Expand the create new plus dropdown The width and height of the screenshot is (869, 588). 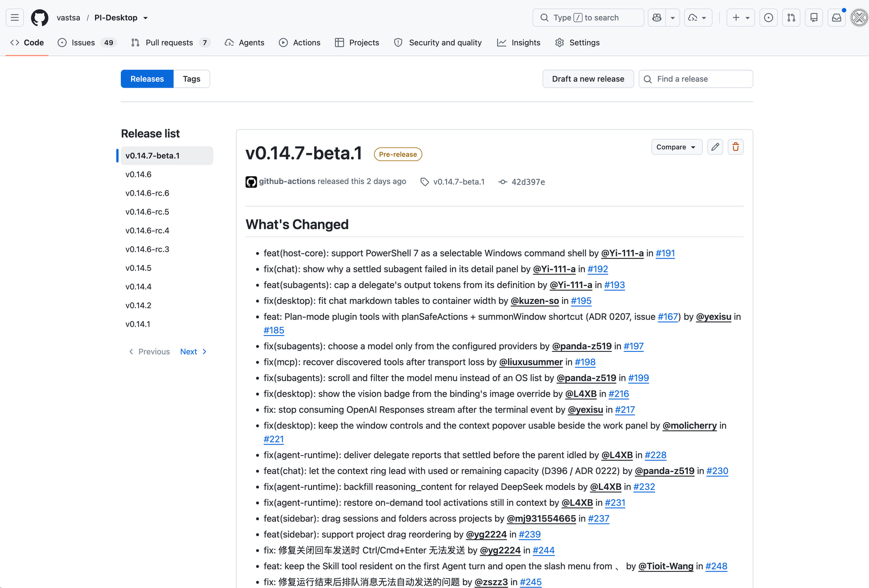tap(740, 18)
